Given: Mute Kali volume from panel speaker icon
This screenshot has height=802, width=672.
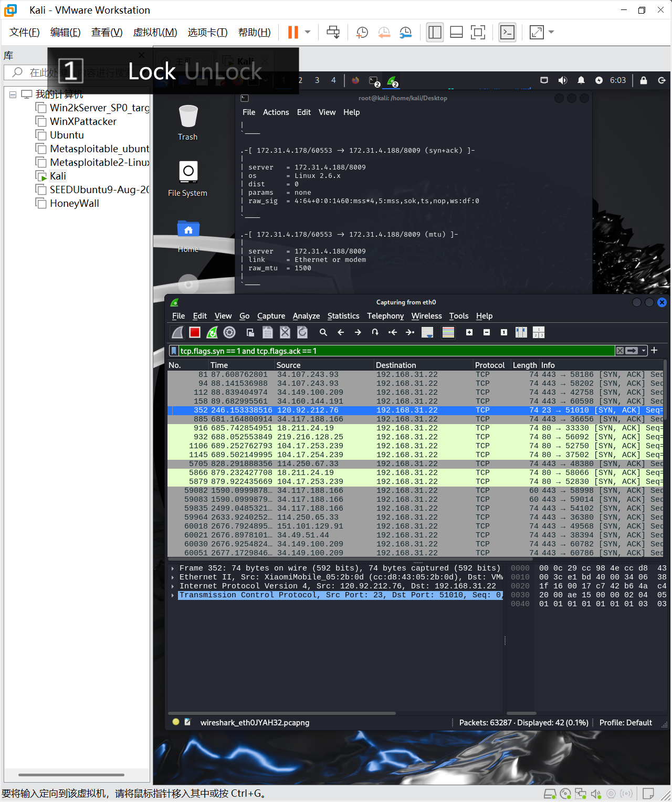Looking at the screenshot, I should tap(563, 80).
